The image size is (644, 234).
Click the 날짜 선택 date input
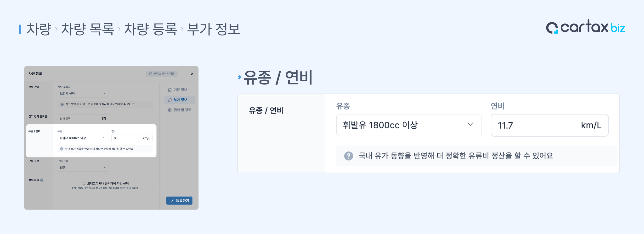(79, 119)
